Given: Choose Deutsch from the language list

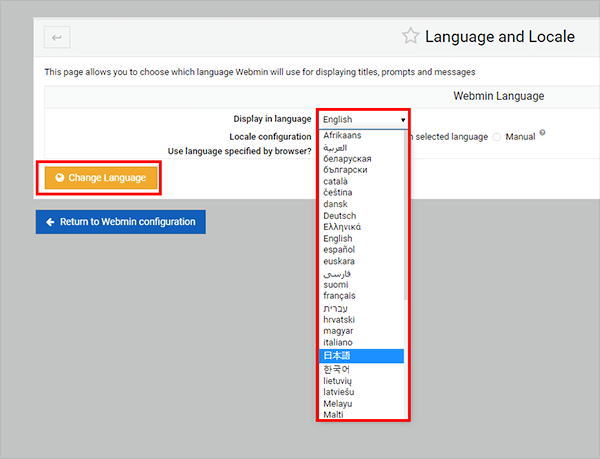Looking at the screenshot, I should pyautogui.click(x=362, y=216).
